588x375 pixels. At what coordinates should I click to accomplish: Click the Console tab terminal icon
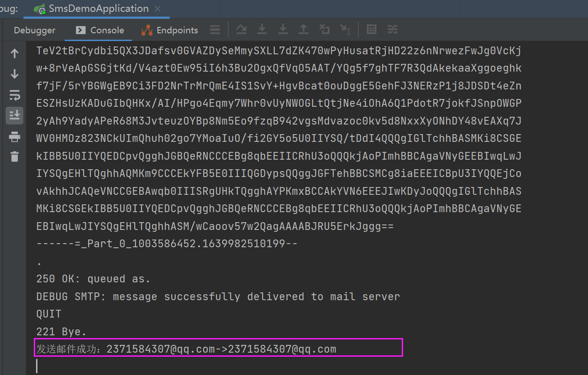click(81, 30)
